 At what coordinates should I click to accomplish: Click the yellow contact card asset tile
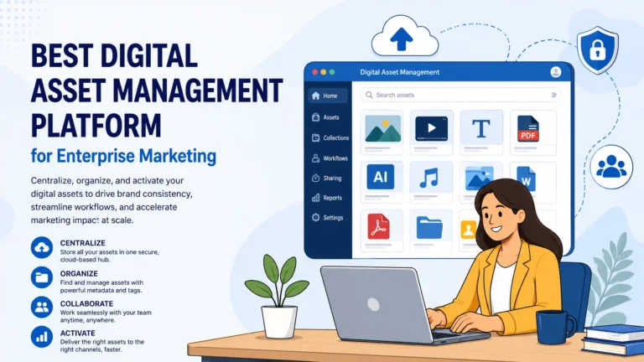pyautogui.click(x=468, y=230)
